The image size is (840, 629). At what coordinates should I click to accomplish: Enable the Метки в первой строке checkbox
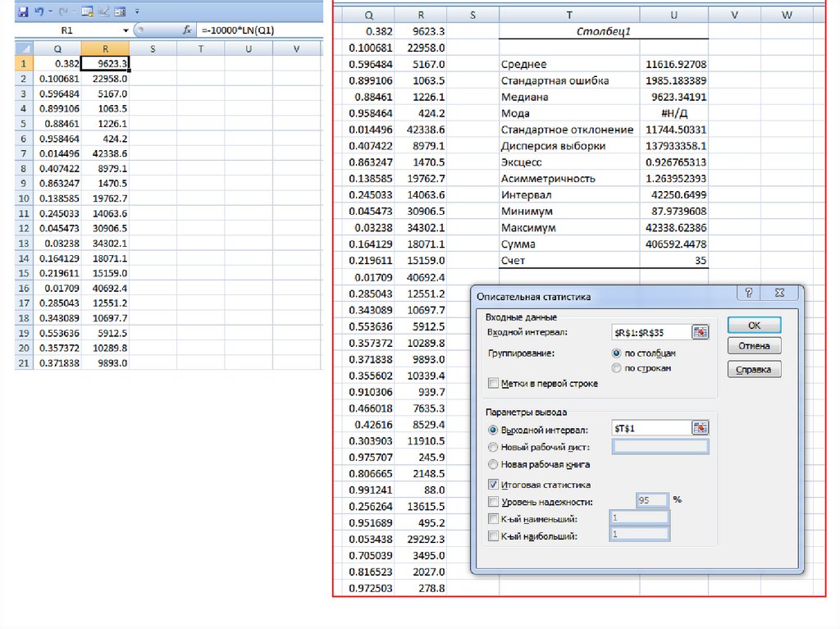tap(493, 383)
